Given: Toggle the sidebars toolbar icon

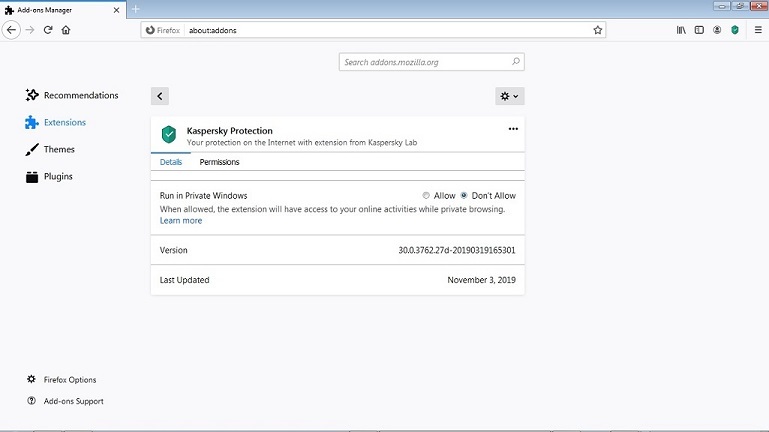Looking at the screenshot, I should coord(699,30).
